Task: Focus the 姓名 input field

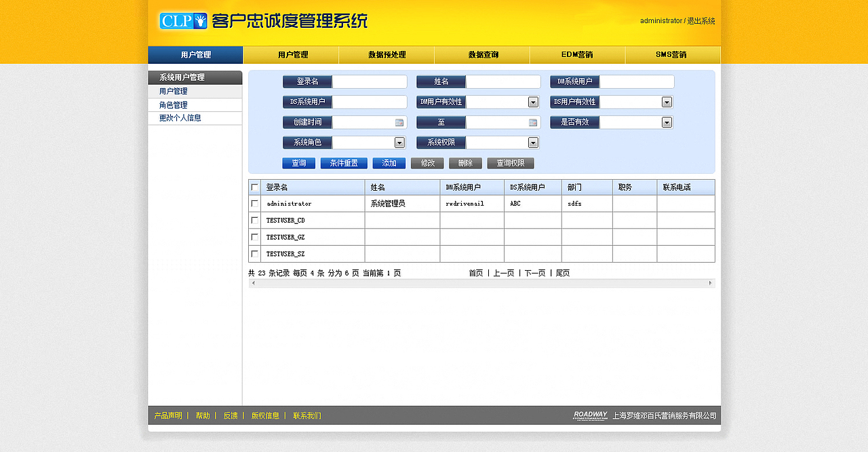Action: 503,82
